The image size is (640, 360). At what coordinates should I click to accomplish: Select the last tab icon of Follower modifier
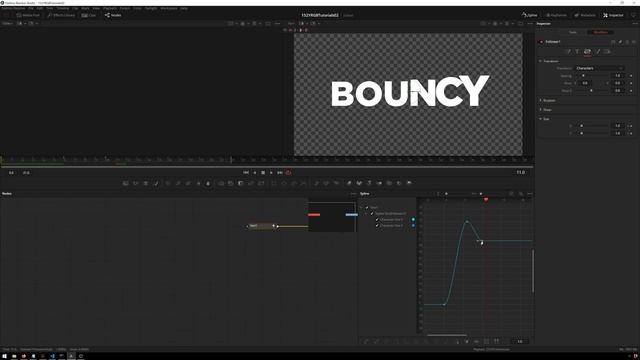(607, 51)
